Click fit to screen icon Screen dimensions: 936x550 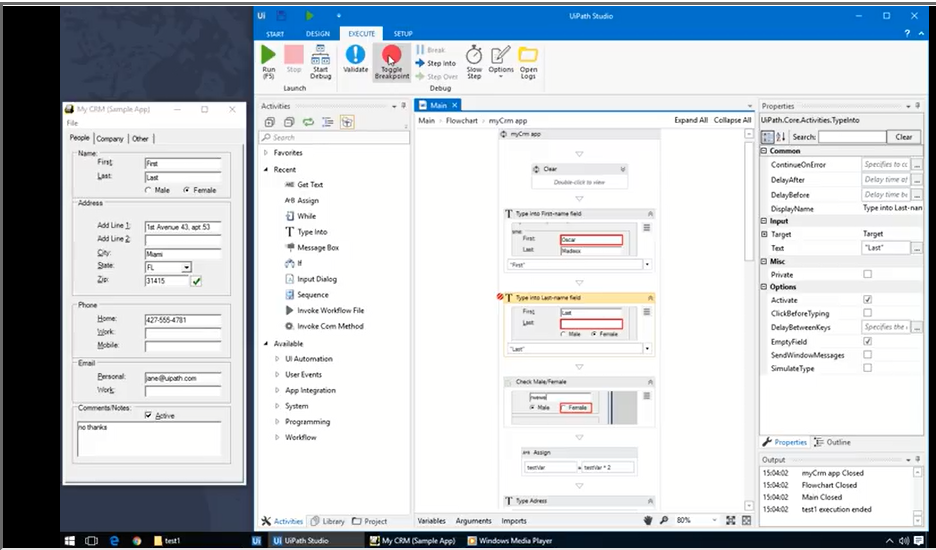(x=730, y=521)
